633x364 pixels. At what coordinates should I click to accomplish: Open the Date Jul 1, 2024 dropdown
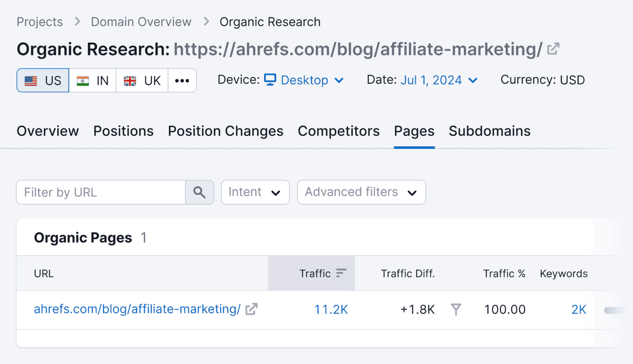[439, 80]
